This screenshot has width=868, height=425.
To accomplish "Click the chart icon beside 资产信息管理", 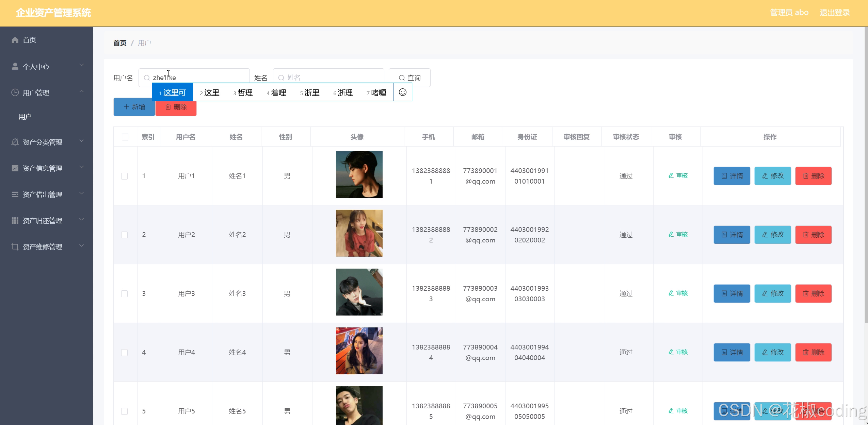I will (x=15, y=168).
